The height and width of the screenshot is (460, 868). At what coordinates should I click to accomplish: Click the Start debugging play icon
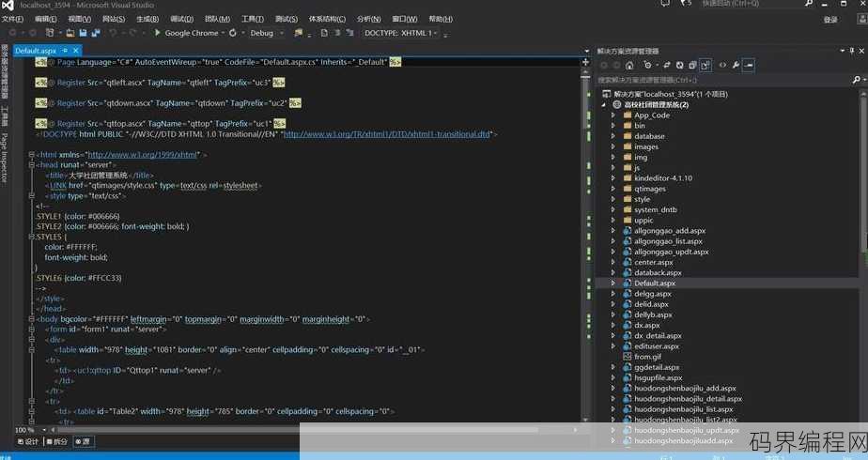tap(157, 33)
